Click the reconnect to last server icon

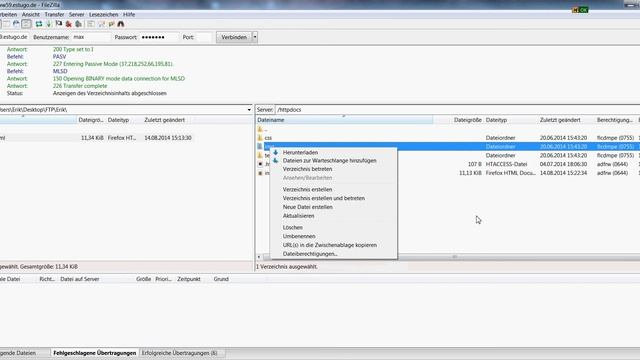[x=78, y=24]
